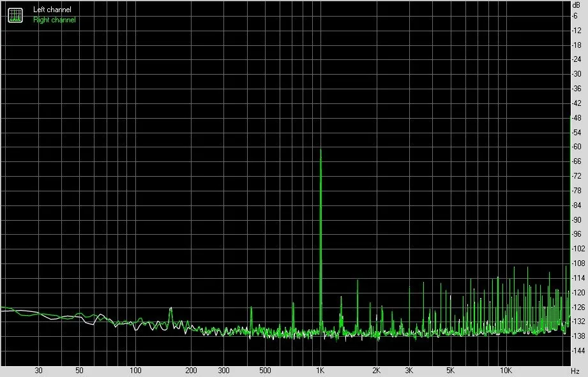
Task: Click the -42 dB axis label
Action: (x=577, y=103)
